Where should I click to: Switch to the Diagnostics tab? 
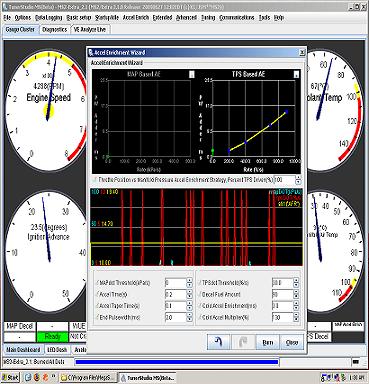[55, 29]
